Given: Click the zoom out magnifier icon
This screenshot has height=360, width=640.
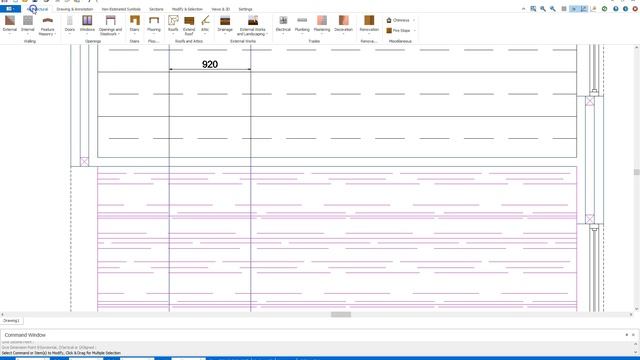Looking at the screenshot, I should point(553,9).
